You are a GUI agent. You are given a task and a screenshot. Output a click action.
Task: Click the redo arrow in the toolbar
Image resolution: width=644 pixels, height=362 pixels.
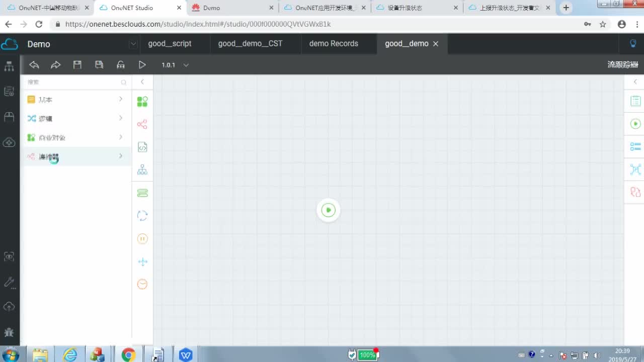click(x=55, y=64)
